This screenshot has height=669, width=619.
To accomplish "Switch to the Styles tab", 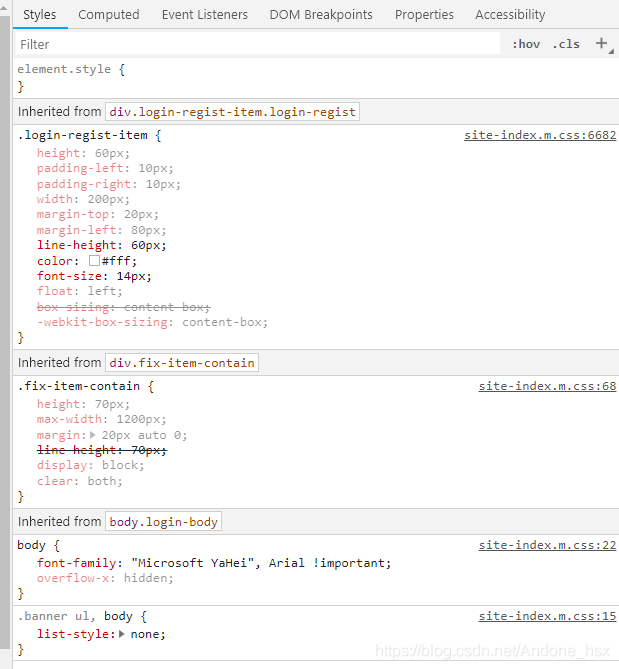I will coord(40,15).
